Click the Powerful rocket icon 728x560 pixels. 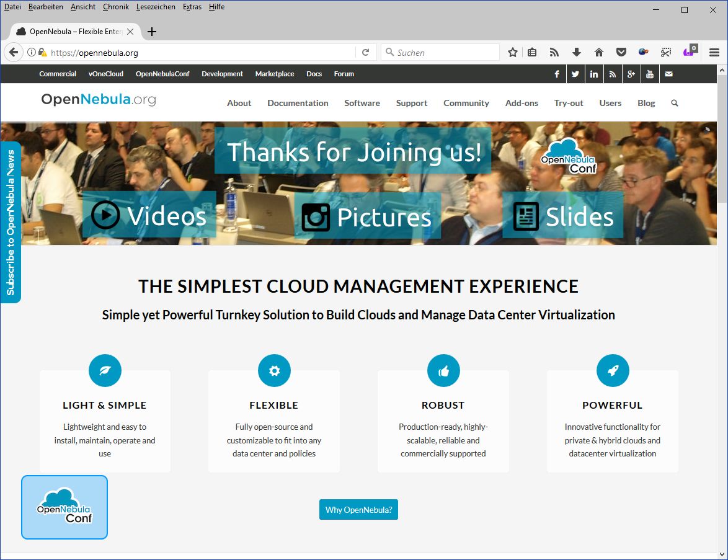pyautogui.click(x=613, y=371)
